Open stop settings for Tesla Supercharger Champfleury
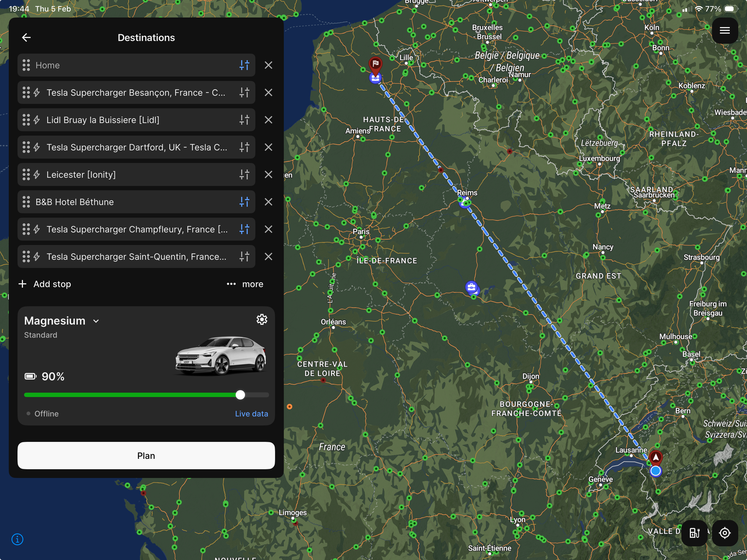This screenshot has width=747, height=560. point(244,229)
